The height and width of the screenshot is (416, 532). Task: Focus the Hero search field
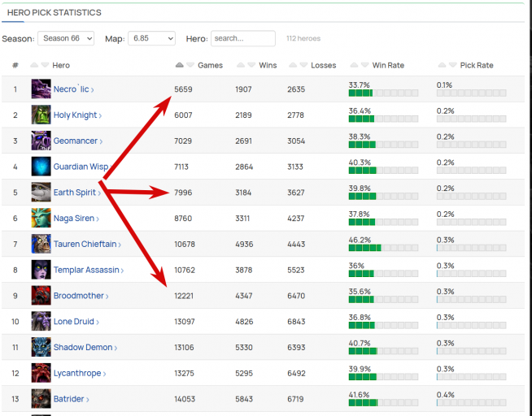click(243, 38)
